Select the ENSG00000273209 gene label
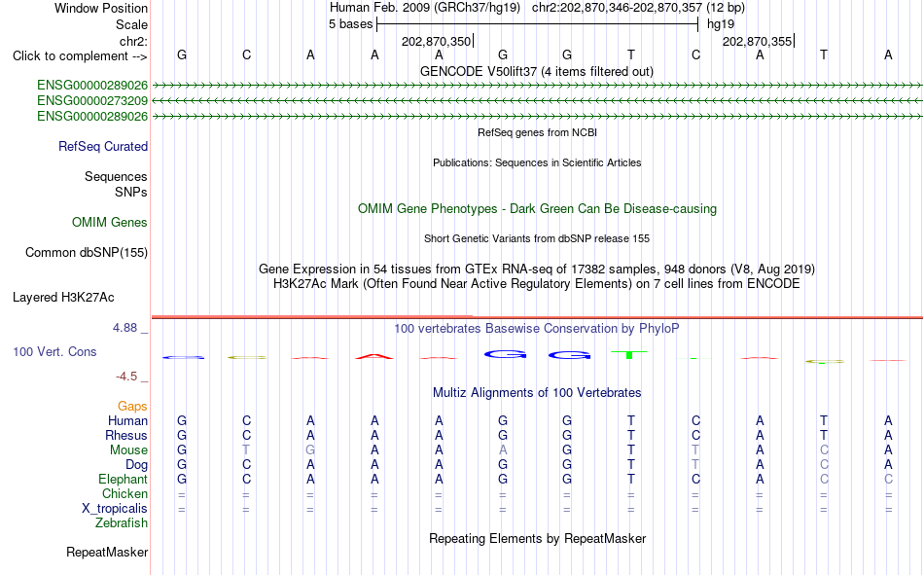Viewport: 924px width, 575px height. click(x=92, y=101)
